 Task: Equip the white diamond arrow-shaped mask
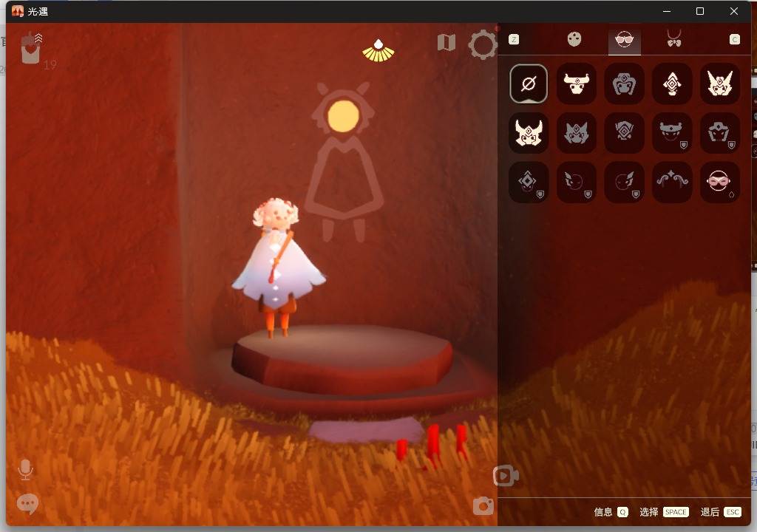(672, 83)
